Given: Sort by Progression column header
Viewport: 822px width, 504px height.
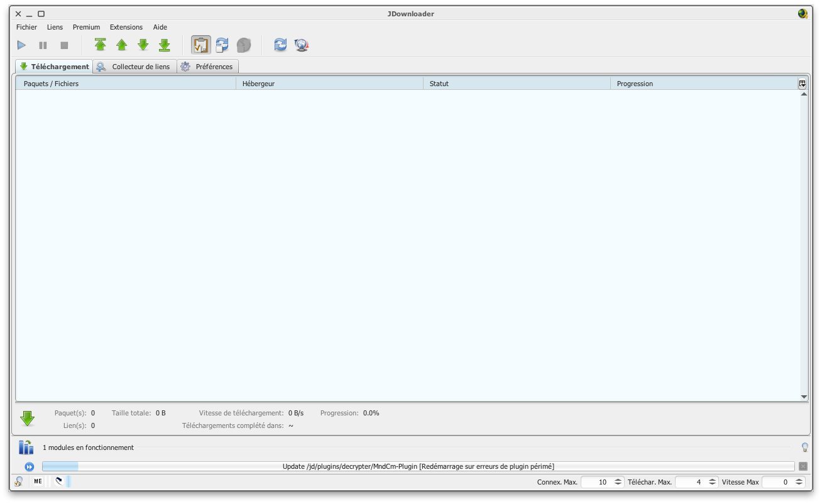Looking at the screenshot, I should (x=704, y=84).
